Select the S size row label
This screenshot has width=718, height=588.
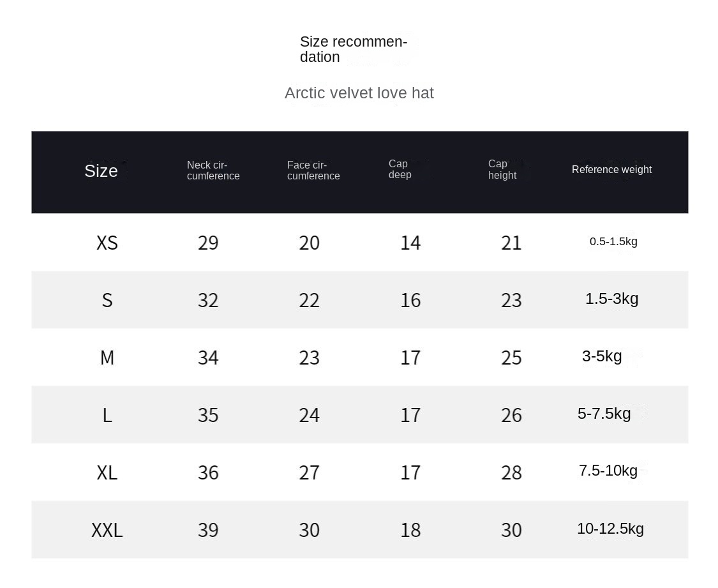(x=107, y=301)
